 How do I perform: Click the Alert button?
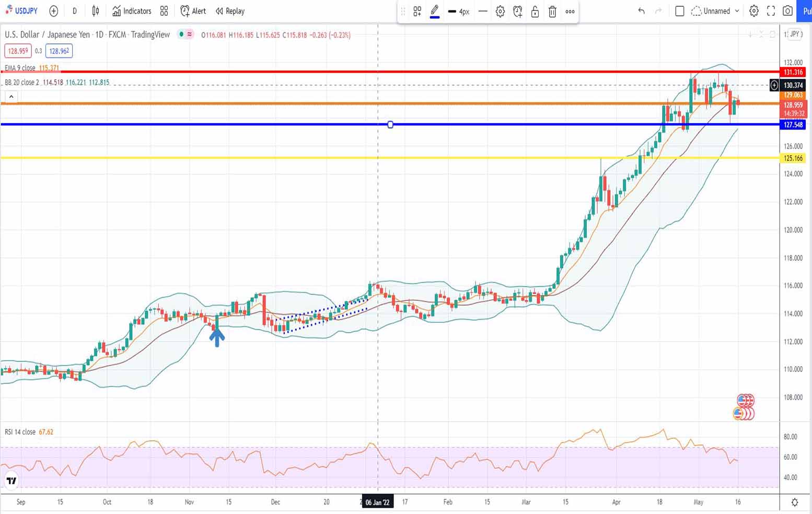coord(193,11)
